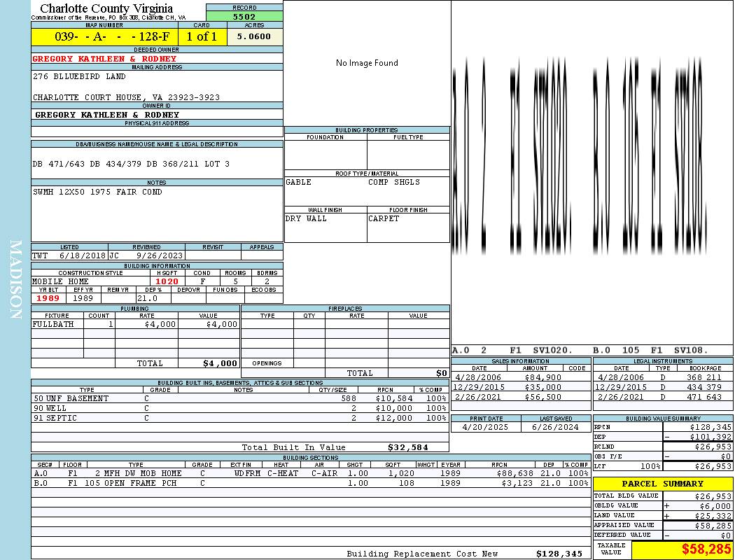
Task: Click Total Built In Value $32,584
Action: click(x=408, y=447)
